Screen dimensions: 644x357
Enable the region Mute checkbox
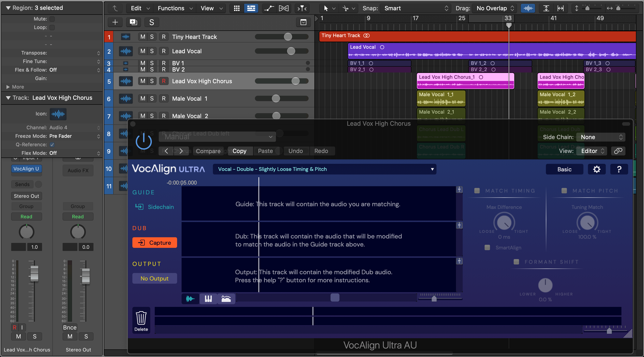pos(52,19)
